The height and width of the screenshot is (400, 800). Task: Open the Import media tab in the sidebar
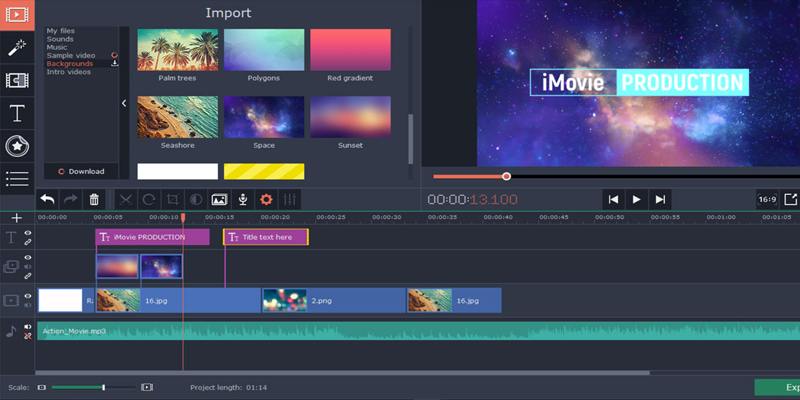[17, 15]
